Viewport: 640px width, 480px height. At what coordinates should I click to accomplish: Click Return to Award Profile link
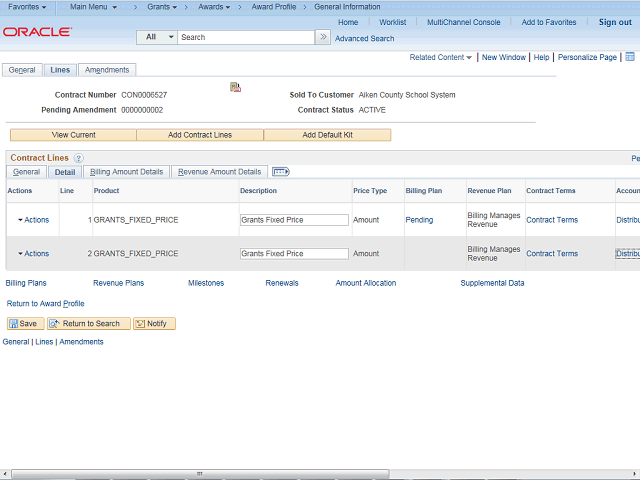coord(45,304)
